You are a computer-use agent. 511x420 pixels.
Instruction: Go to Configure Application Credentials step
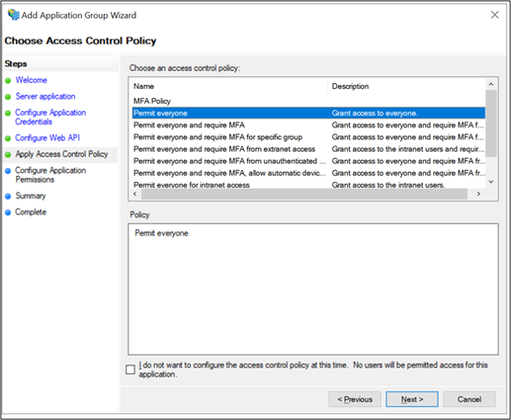coord(49,117)
